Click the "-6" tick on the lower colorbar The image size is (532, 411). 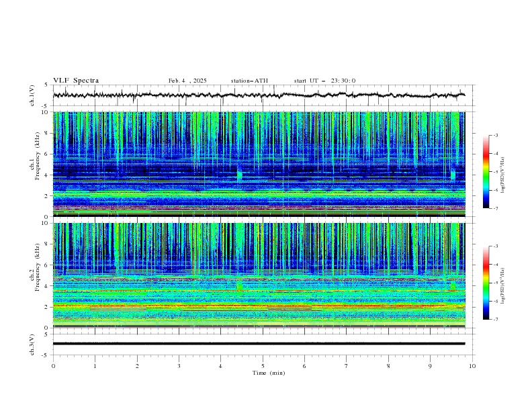coord(496,301)
